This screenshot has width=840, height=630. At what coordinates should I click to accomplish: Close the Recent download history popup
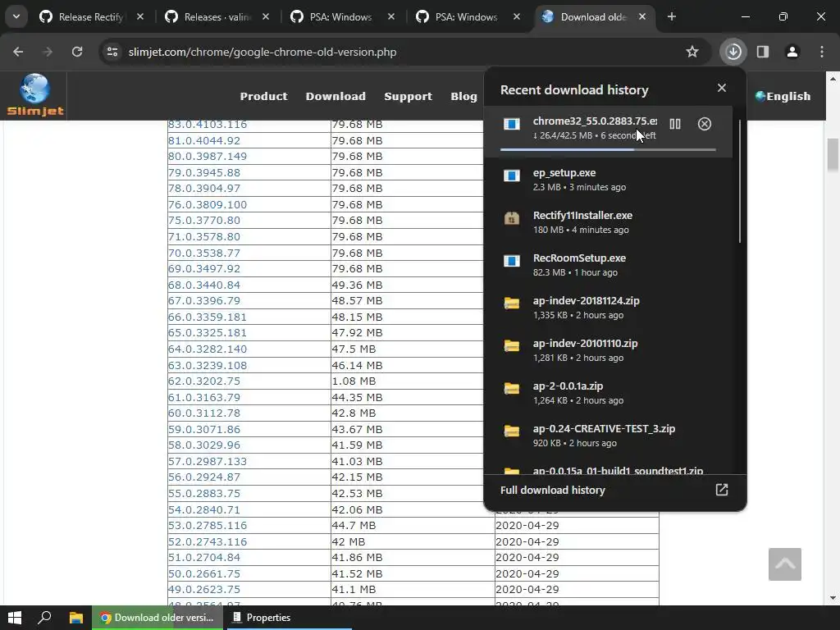point(722,88)
